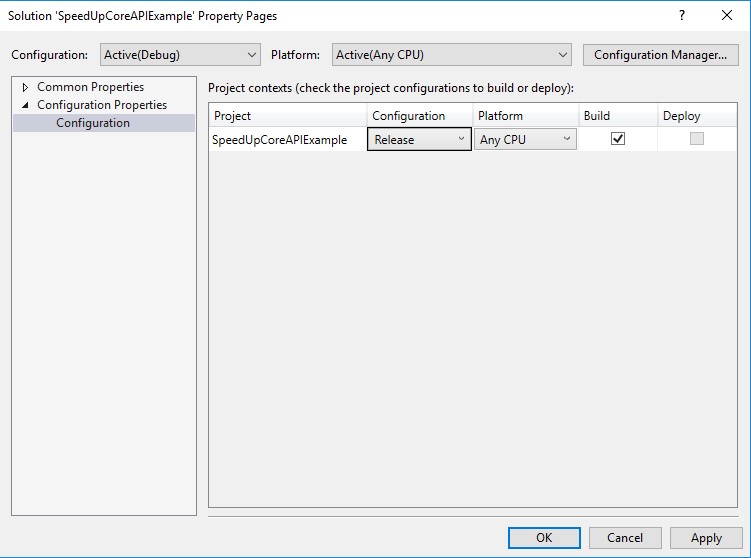Uncheck the Build checkbox for SpeedUpCoreAPIExample
This screenshot has width=751, height=558.
click(x=618, y=139)
